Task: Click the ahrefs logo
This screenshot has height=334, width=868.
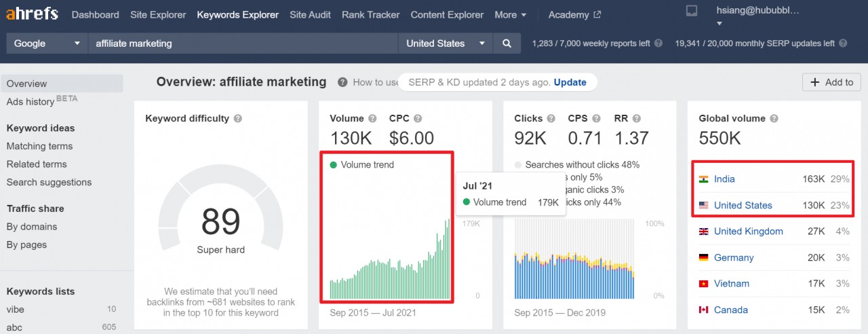Action: pos(32,14)
